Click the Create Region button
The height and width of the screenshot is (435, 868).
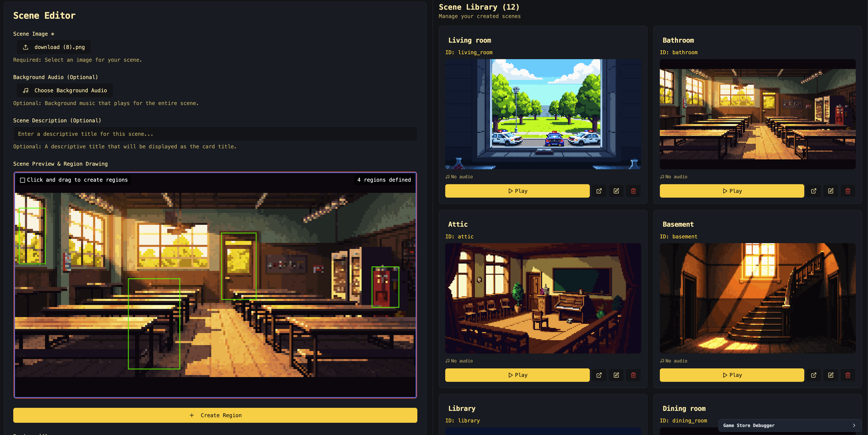tap(215, 415)
